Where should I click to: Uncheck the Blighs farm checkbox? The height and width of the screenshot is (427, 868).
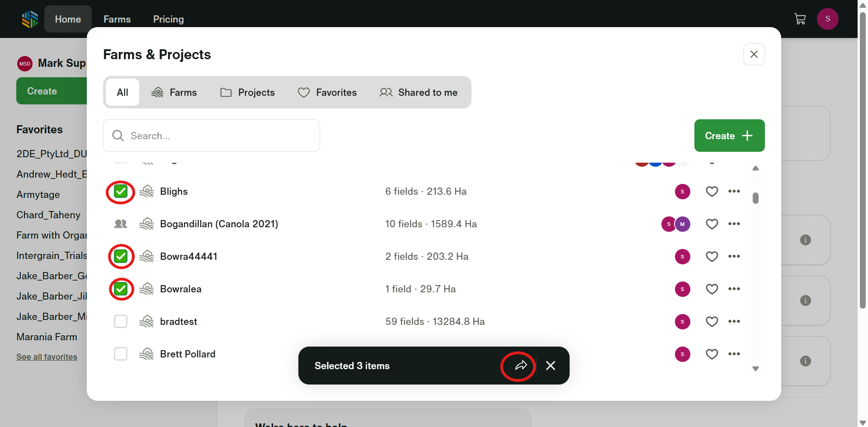tap(121, 192)
